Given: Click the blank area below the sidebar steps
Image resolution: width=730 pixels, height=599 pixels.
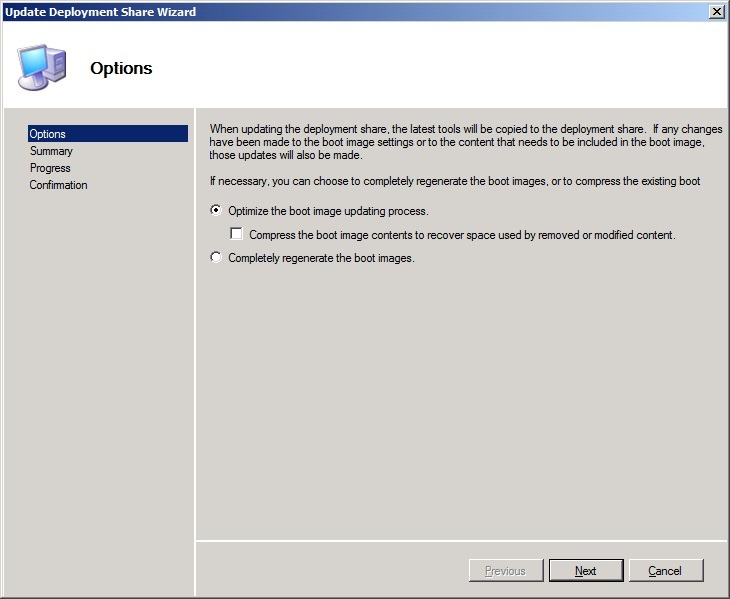Looking at the screenshot, I should (x=100, y=380).
